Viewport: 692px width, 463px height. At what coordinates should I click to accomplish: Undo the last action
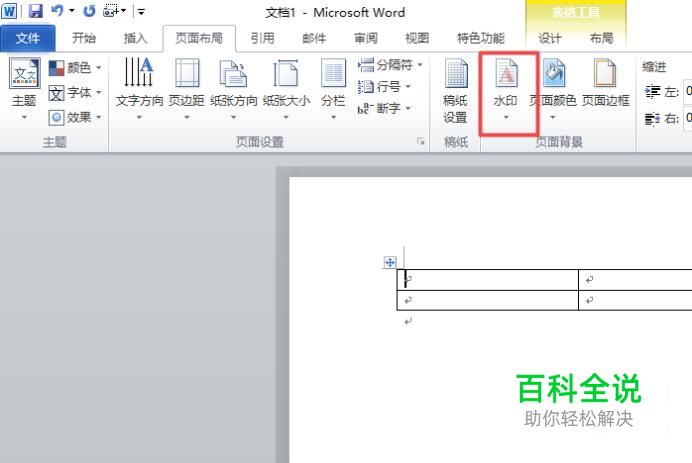pos(57,11)
